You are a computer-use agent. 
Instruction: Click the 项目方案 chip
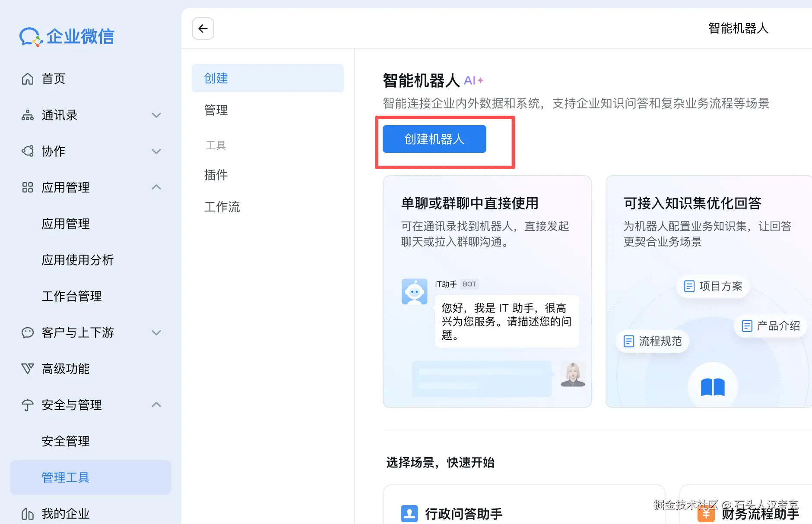[713, 286]
